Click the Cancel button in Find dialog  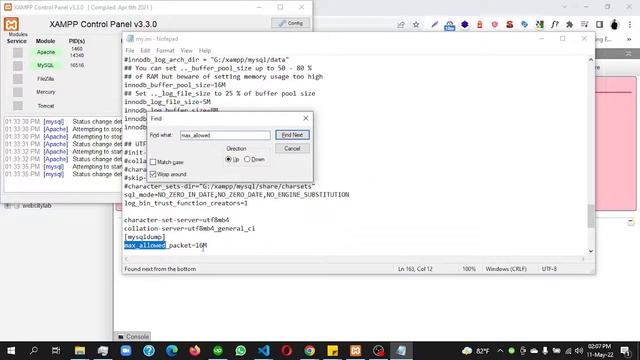point(292,149)
